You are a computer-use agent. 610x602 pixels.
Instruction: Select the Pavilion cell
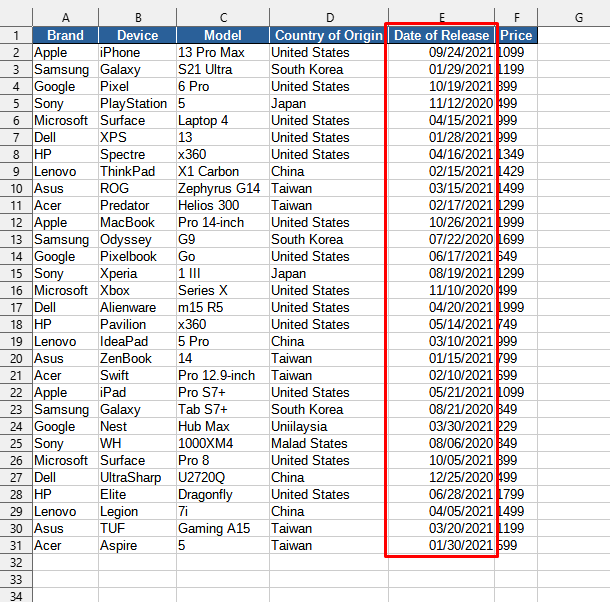point(137,324)
